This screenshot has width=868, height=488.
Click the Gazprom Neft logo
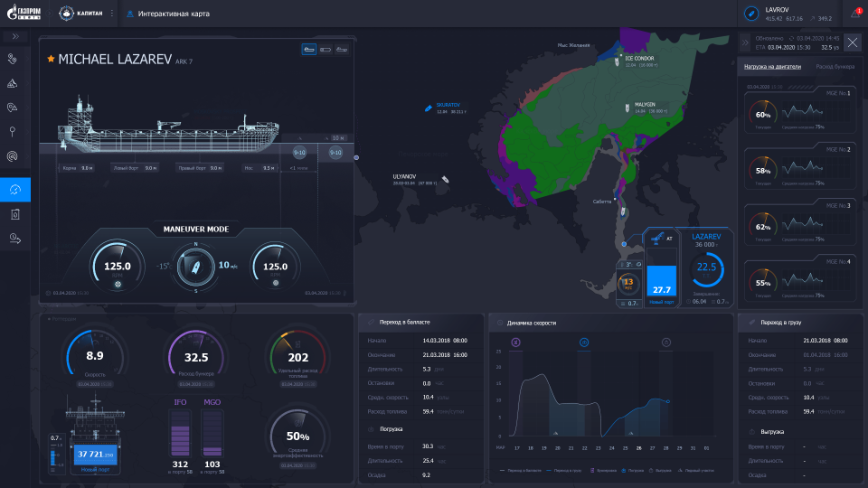pos(24,14)
